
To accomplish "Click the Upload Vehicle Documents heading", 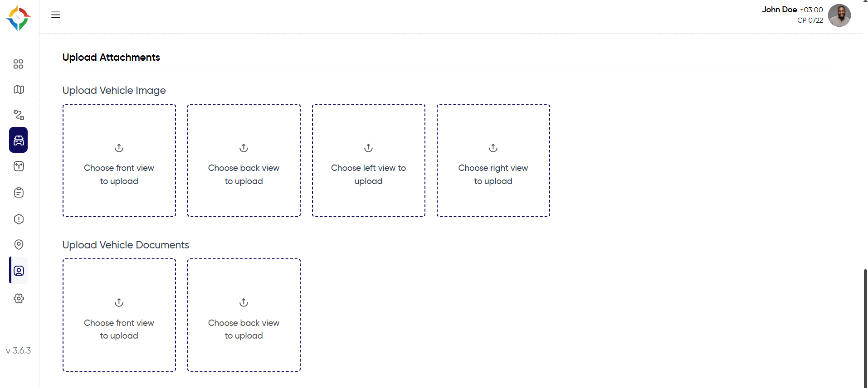I will click(126, 245).
